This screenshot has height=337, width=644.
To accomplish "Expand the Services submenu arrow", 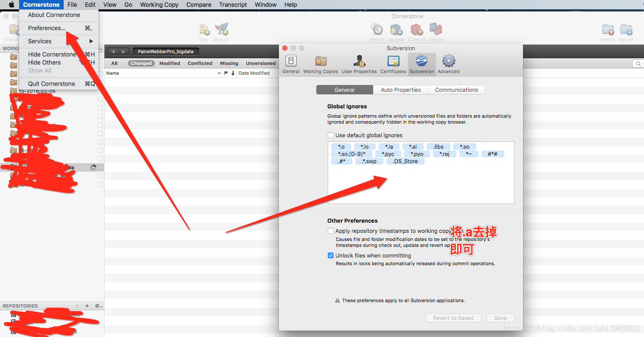I will tap(91, 41).
